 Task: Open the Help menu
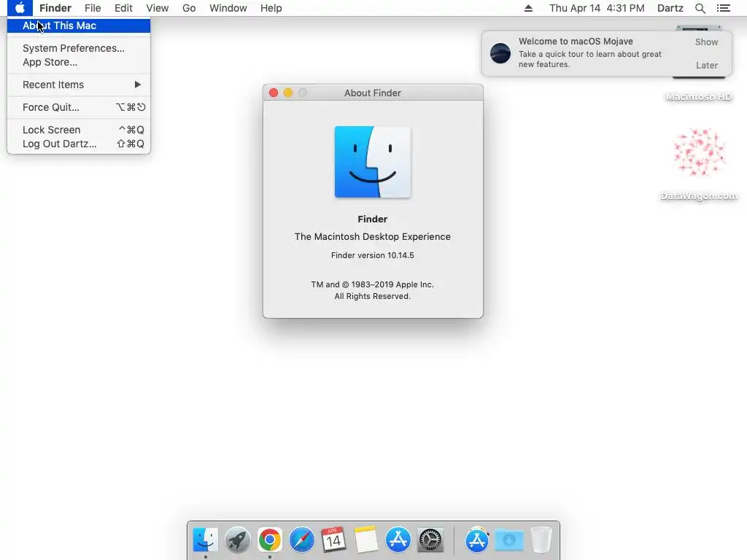pos(271,8)
